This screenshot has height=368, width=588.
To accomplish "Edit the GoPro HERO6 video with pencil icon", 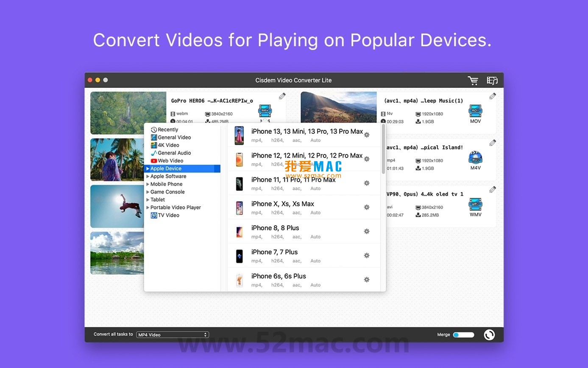I will pos(282,96).
